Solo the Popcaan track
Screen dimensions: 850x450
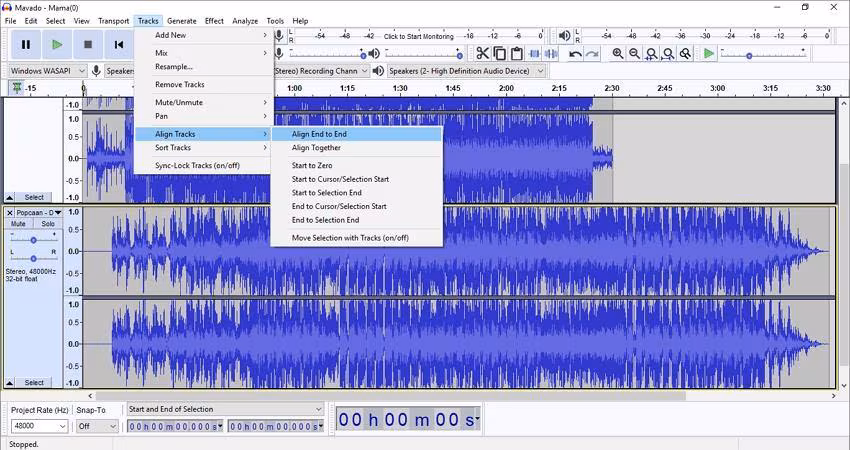tap(48, 223)
